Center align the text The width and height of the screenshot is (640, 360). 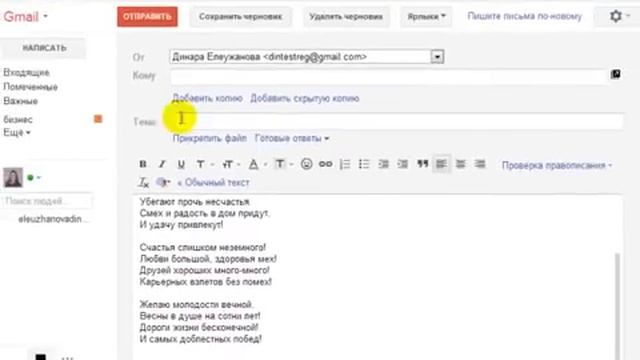pyautogui.click(x=460, y=164)
